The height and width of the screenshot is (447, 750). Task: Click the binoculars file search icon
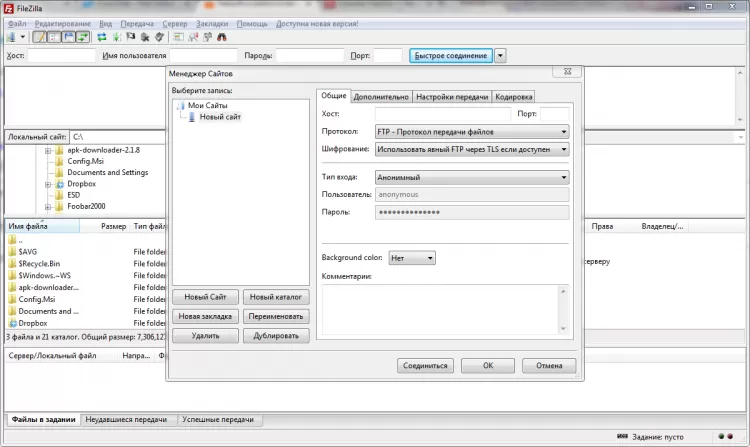pos(221,37)
